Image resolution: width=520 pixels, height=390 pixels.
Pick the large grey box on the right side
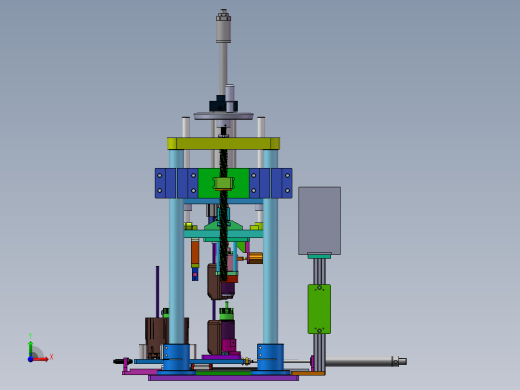pyautogui.click(x=319, y=221)
